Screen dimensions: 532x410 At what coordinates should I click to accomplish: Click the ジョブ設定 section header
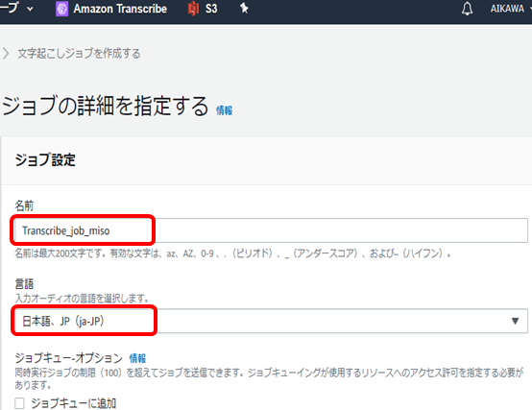[x=45, y=159]
